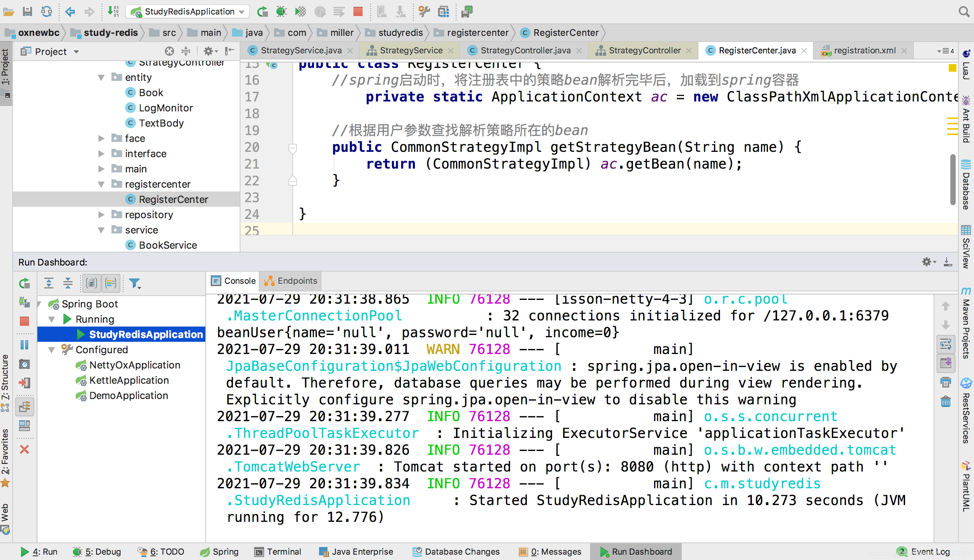Viewport: 974px width, 560px height.
Task: Open the StudyRedisApplication run configuration dropdown
Action: [x=188, y=11]
